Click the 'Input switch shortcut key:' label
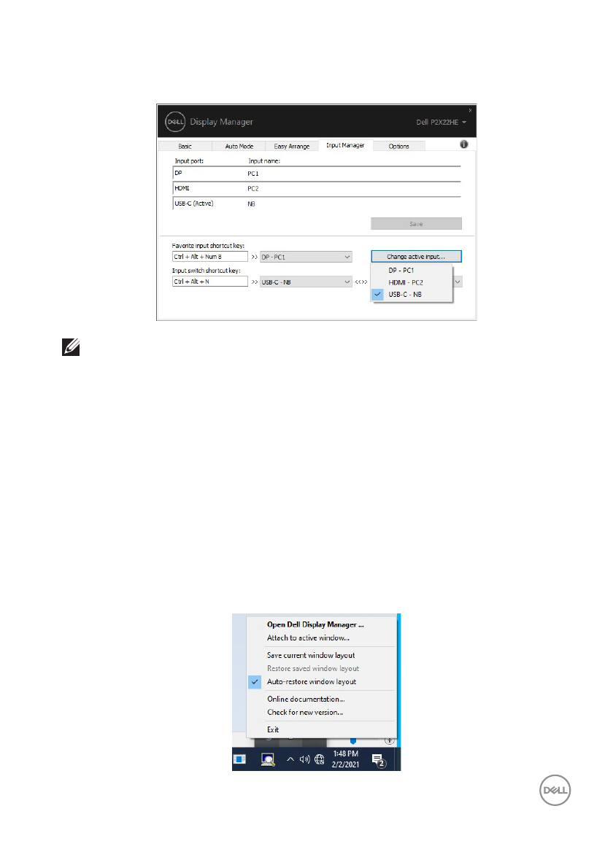Viewport: 613px width, 868px height. [x=206, y=271]
